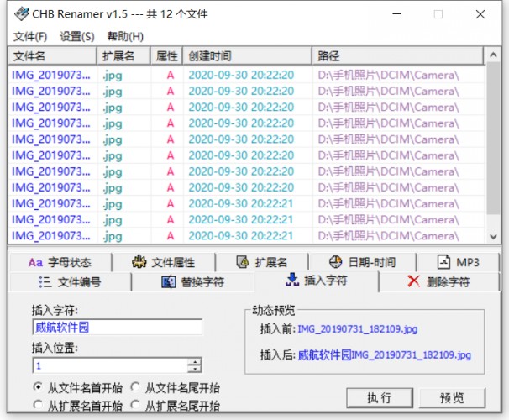Click 插入前 preview filename IMG_20190731_182109.jpg
The height and width of the screenshot is (420, 509).
(x=358, y=329)
